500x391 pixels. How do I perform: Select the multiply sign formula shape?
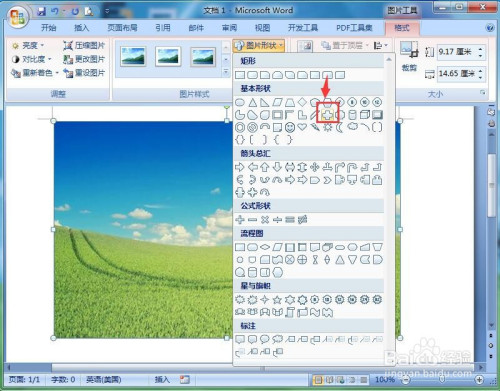[x=265, y=220]
